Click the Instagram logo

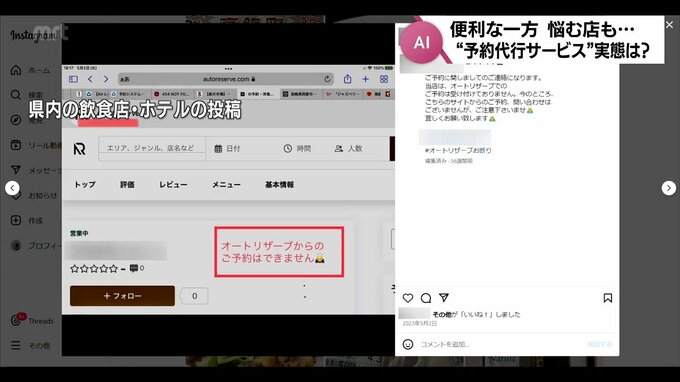pyautogui.click(x=33, y=36)
